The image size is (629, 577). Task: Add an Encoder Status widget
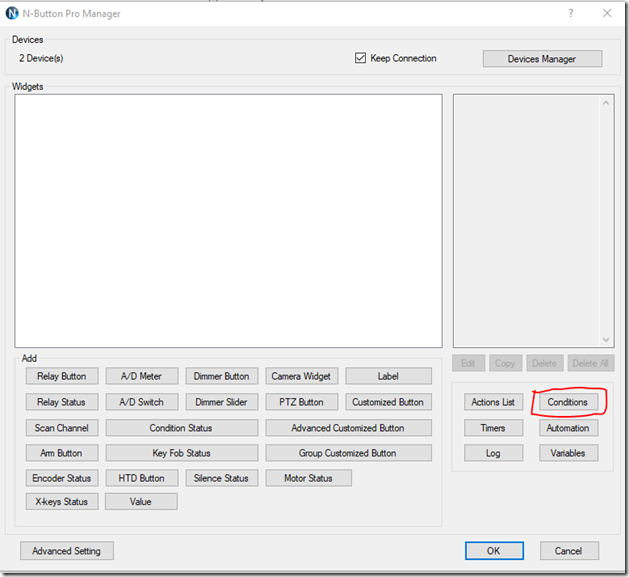click(62, 478)
